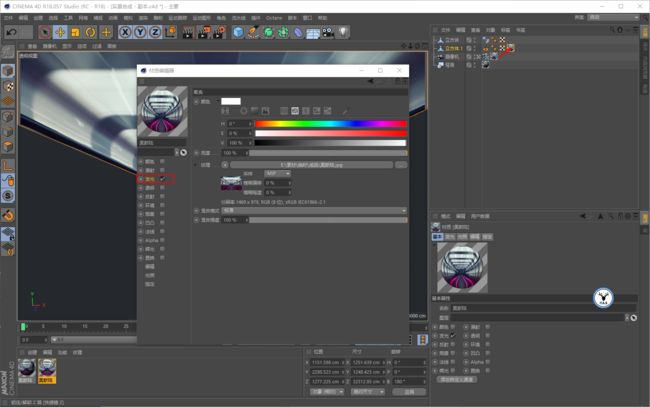Click the light bulb object icon

tap(343, 32)
